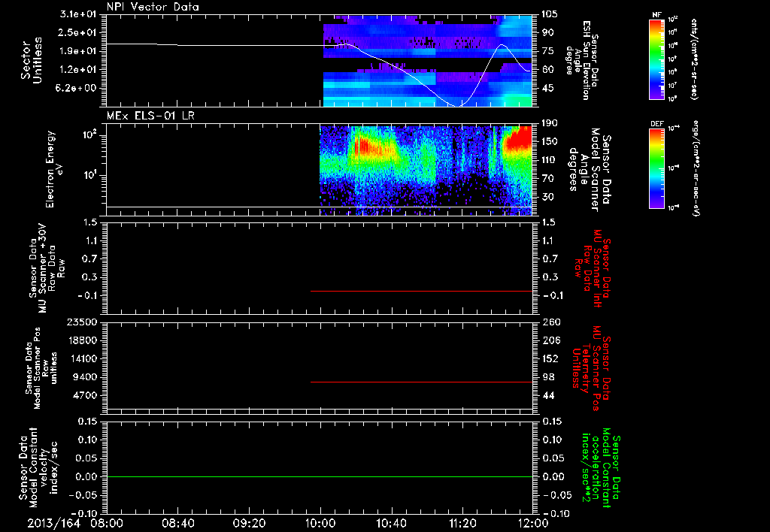The image size is (770, 532).
Task: Click the '1.2e+01' sector tick value
Action: 78,70
